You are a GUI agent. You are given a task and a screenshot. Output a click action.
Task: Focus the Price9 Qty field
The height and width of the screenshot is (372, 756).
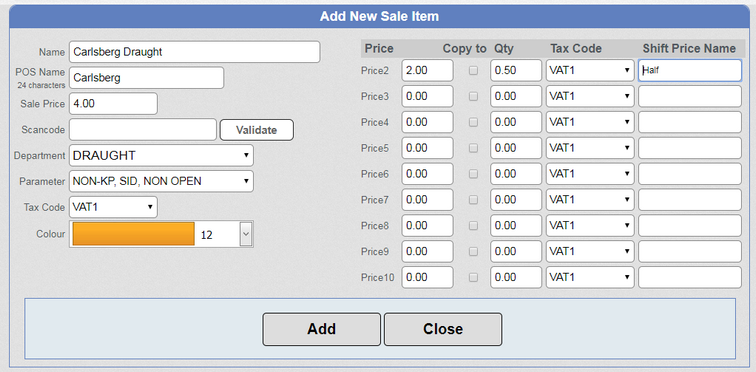[x=516, y=252]
